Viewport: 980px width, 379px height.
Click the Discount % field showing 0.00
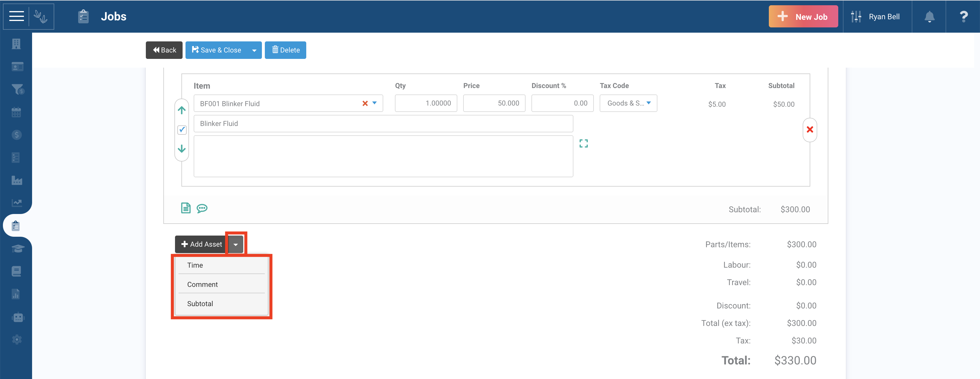tap(562, 103)
